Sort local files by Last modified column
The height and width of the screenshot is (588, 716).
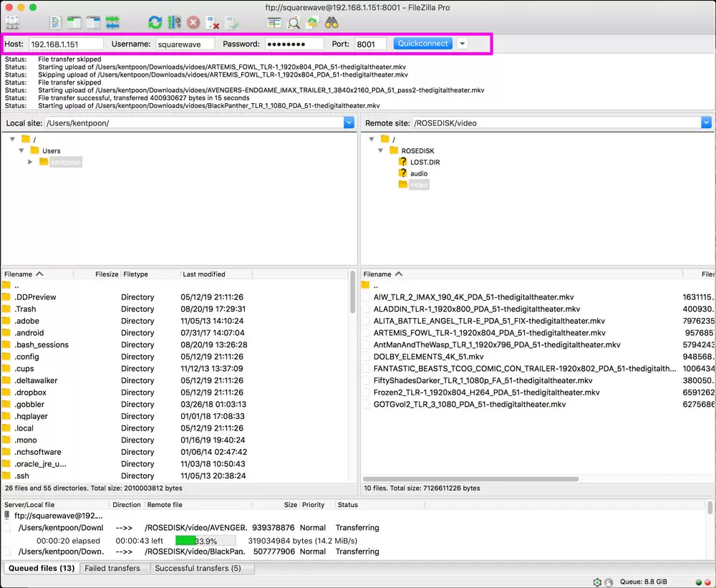[204, 274]
